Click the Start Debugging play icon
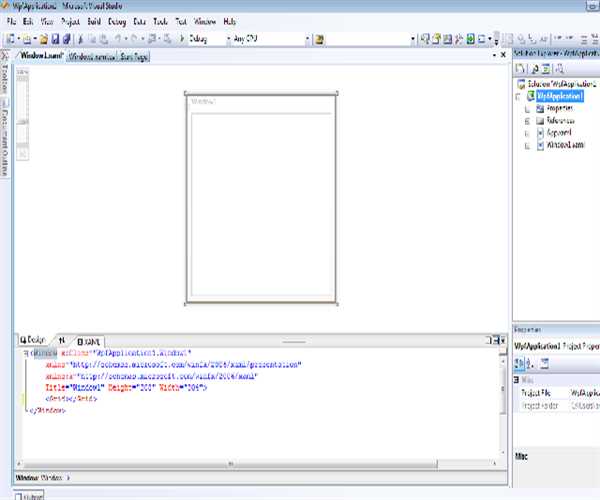The height and width of the screenshot is (500, 600). [181, 39]
